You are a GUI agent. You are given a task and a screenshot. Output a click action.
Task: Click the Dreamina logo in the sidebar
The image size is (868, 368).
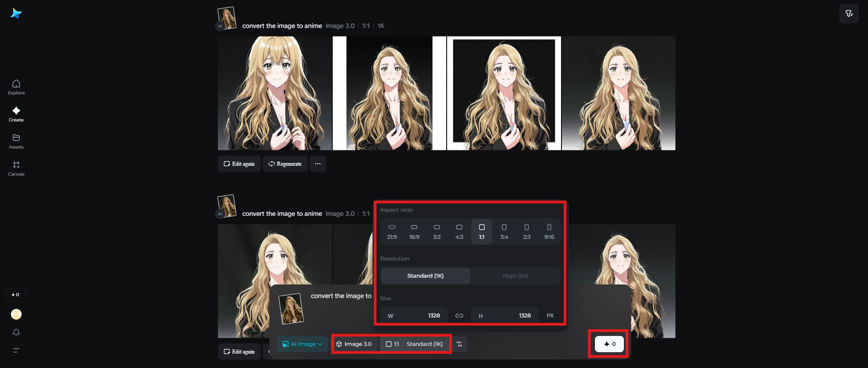point(16,14)
